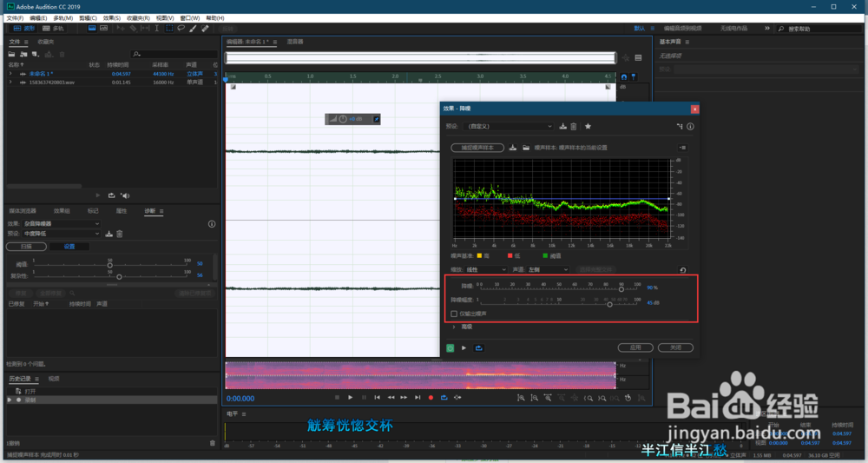Open 声道 channel dropdown set to 左侧
Image resolution: width=868 pixels, height=463 pixels.
548,269
